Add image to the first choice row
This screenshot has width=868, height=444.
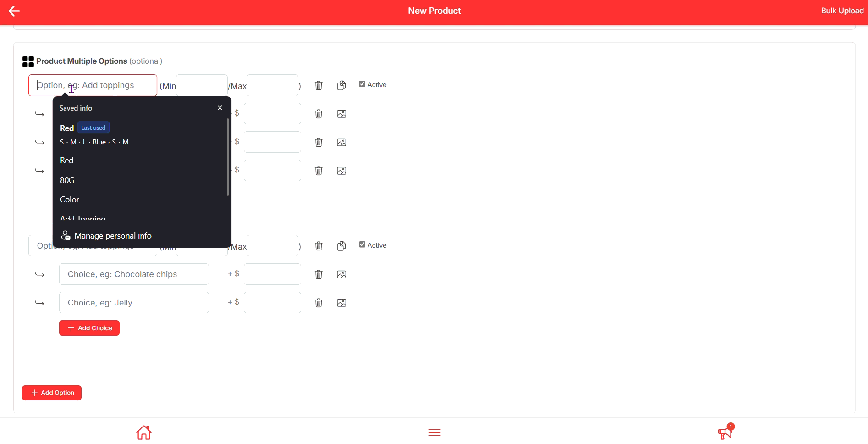click(x=341, y=114)
